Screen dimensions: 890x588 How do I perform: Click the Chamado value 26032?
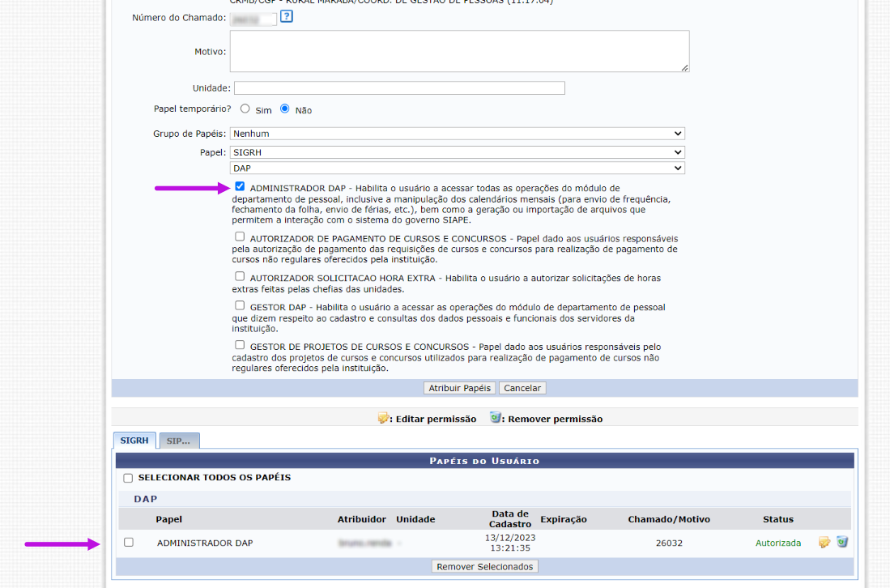[669, 543]
